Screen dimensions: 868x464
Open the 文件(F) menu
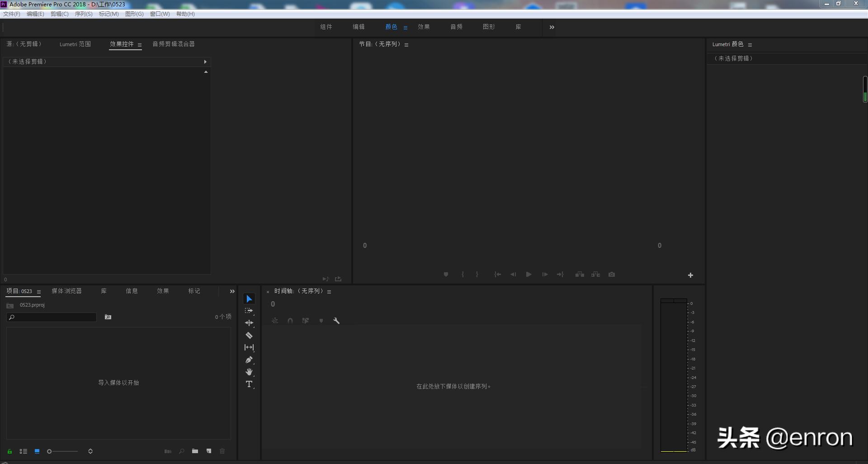pyautogui.click(x=12, y=14)
